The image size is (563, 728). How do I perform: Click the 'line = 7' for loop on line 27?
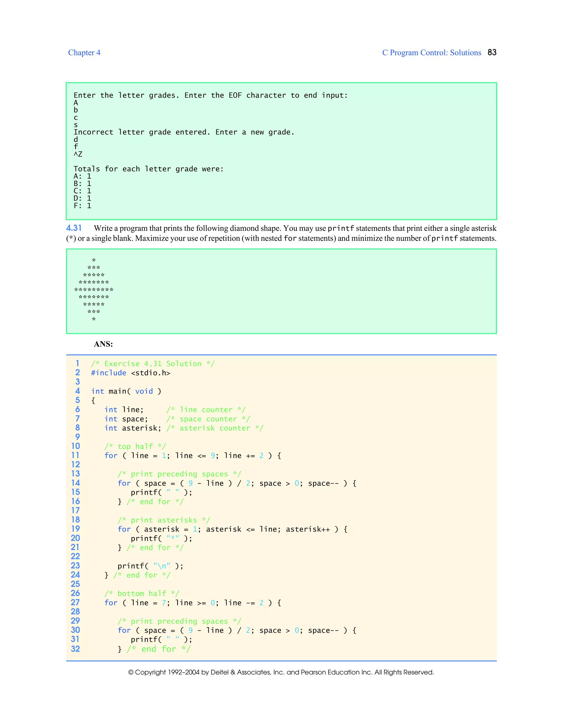[x=193, y=602]
